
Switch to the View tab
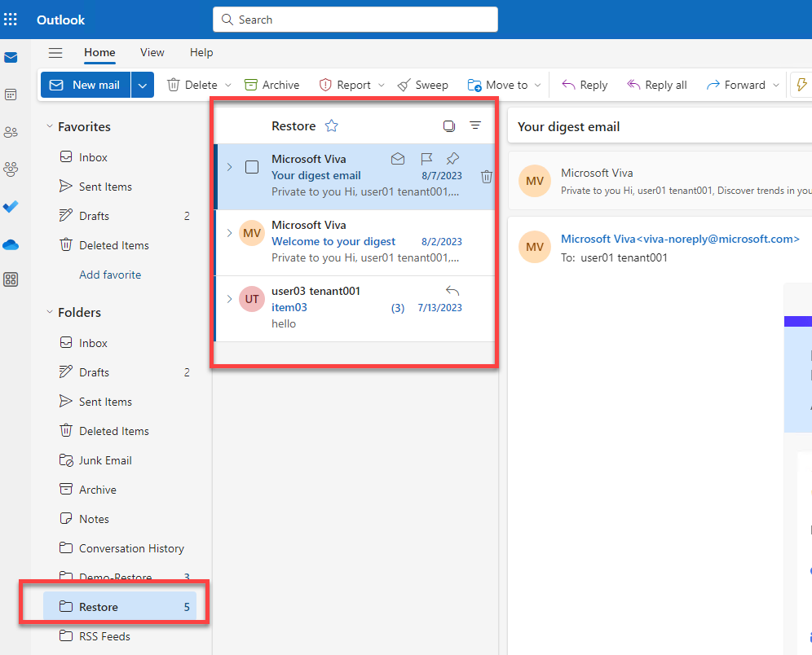(x=152, y=52)
